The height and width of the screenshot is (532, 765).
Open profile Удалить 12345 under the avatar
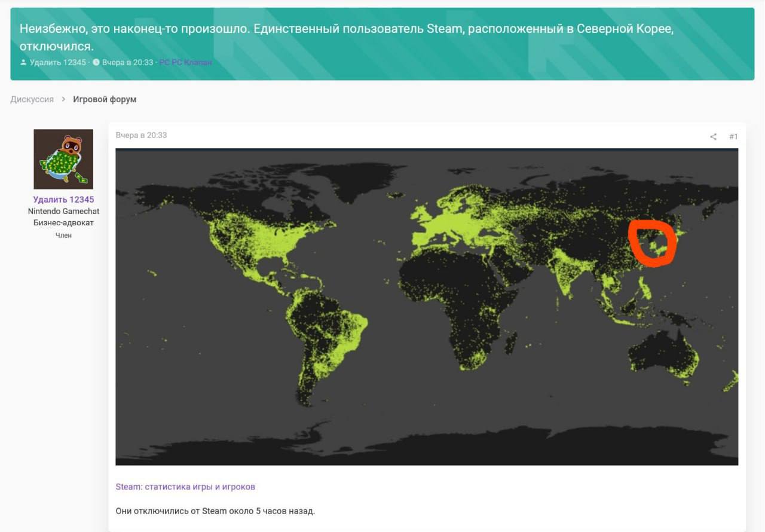[63, 200]
